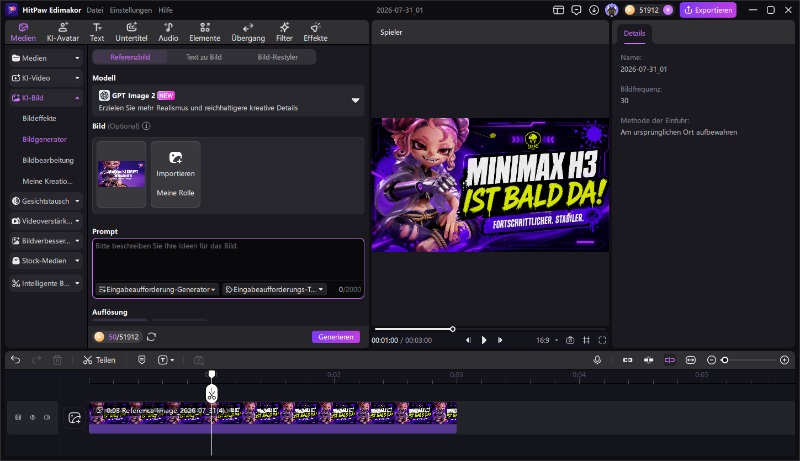Open the user avatar profile

pos(611,10)
